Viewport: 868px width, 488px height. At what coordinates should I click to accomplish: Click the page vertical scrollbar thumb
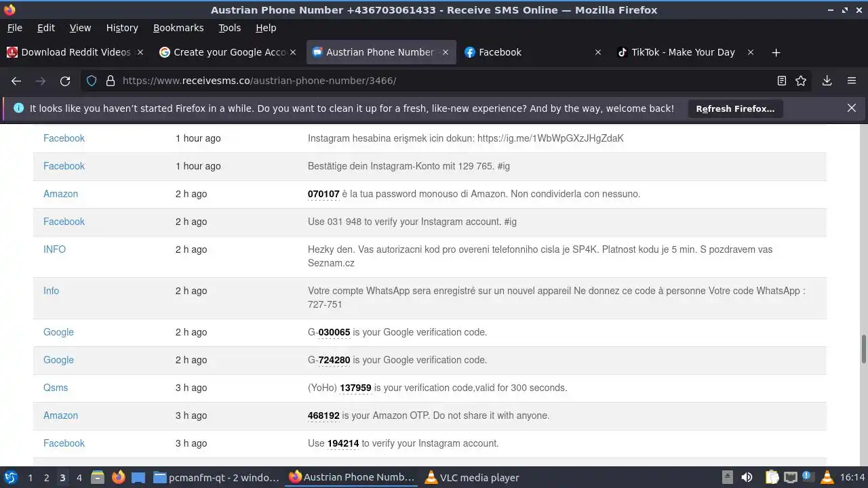click(864, 349)
